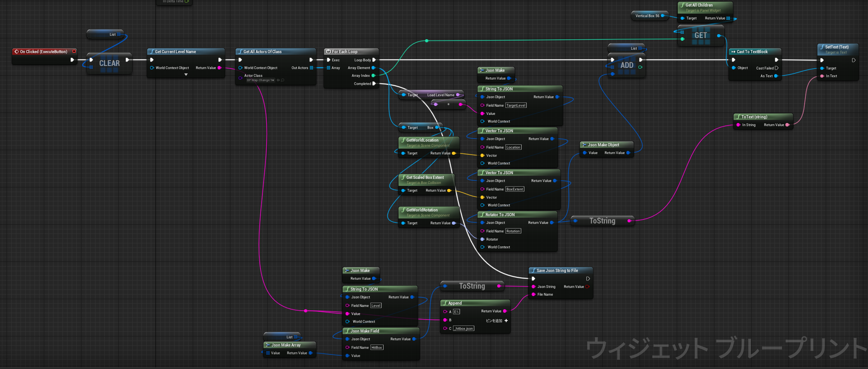Image resolution: width=868 pixels, height=369 pixels.
Task: Select the Cast To TextBlock node title
Action: coord(752,52)
